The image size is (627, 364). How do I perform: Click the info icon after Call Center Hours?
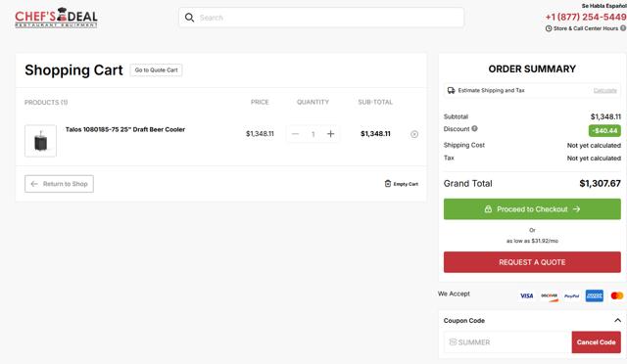pos(623,28)
